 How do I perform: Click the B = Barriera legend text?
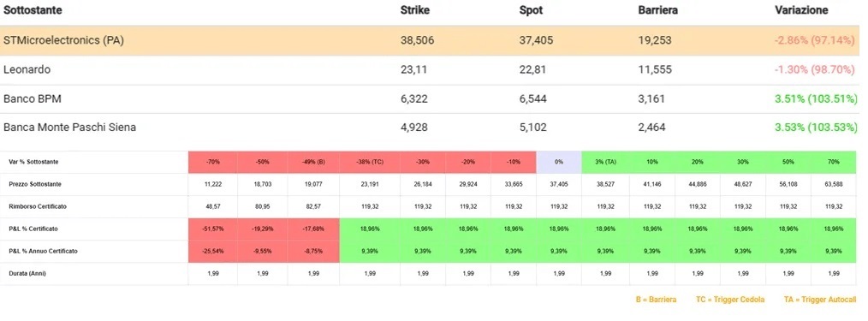656,300
